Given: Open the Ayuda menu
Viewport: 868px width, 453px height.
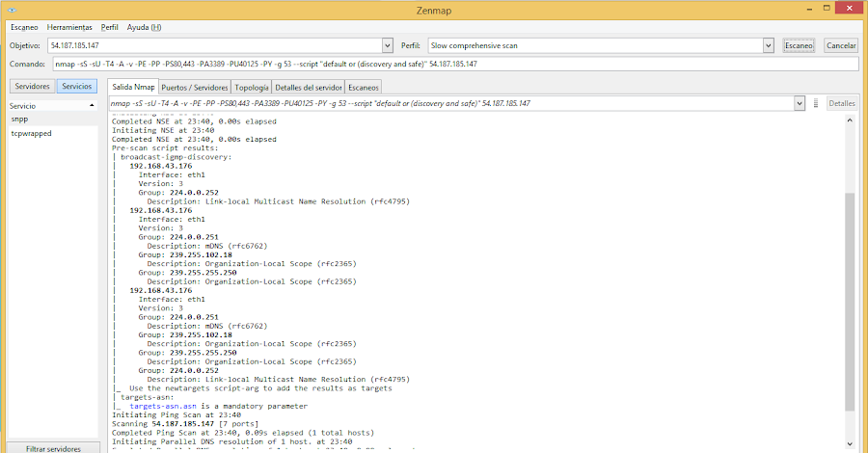Looking at the screenshot, I should click(144, 27).
